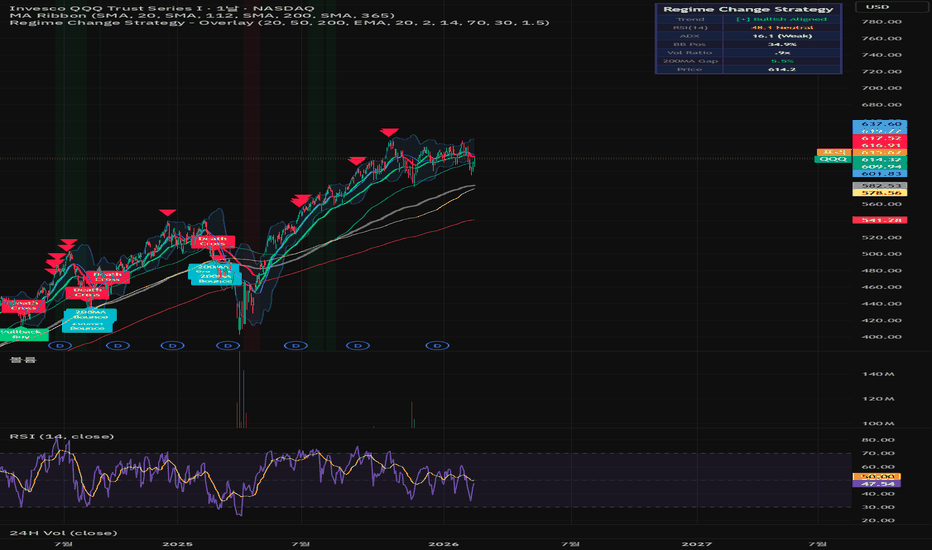
Task: Click the 617.52 red price label
Action: pos(880,138)
